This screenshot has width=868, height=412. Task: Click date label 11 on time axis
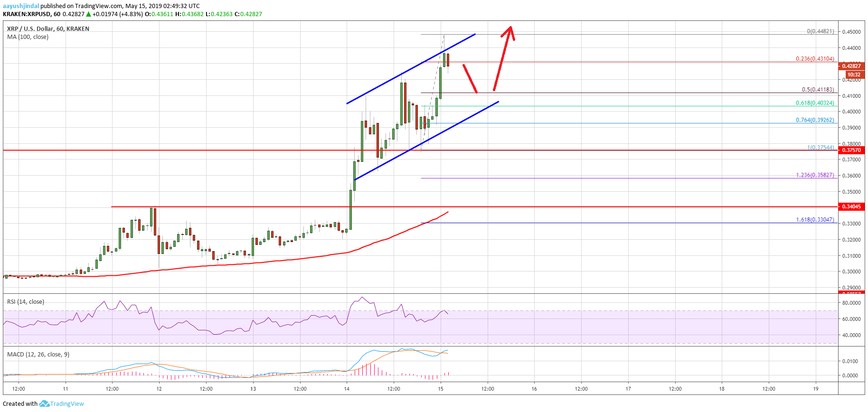[66, 389]
